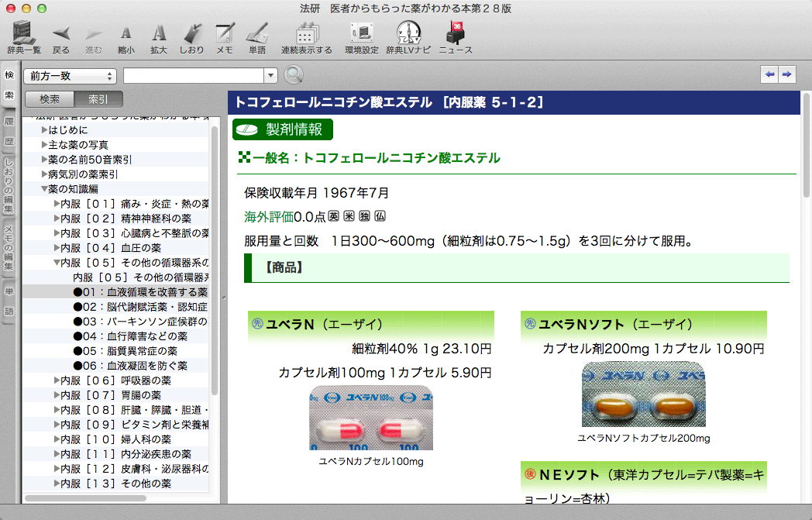Image resolution: width=812 pixels, height=520 pixels.
Task: Add a bookmark with しおり icon
Action: [x=191, y=33]
